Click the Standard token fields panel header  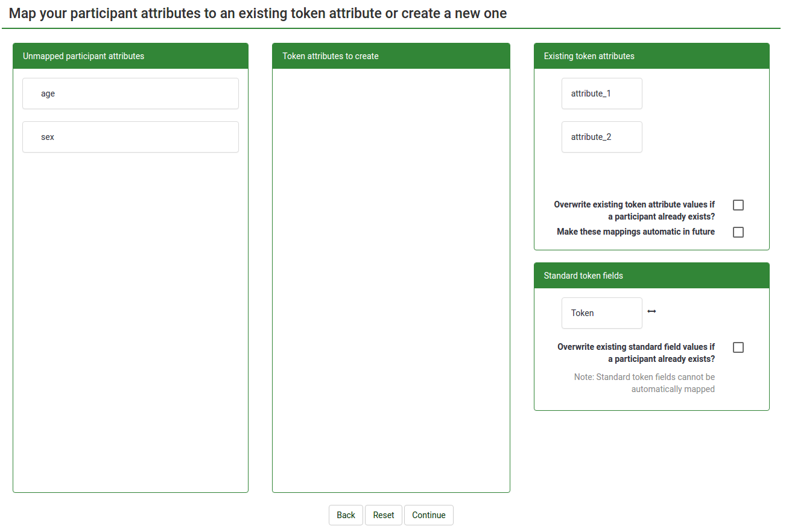tap(651, 276)
